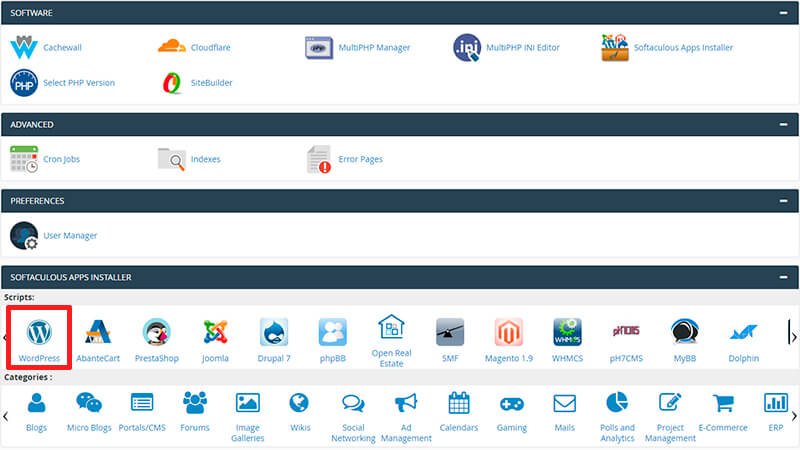
Task: Open the Error Pages icon
Action: [x=319, y=159]
